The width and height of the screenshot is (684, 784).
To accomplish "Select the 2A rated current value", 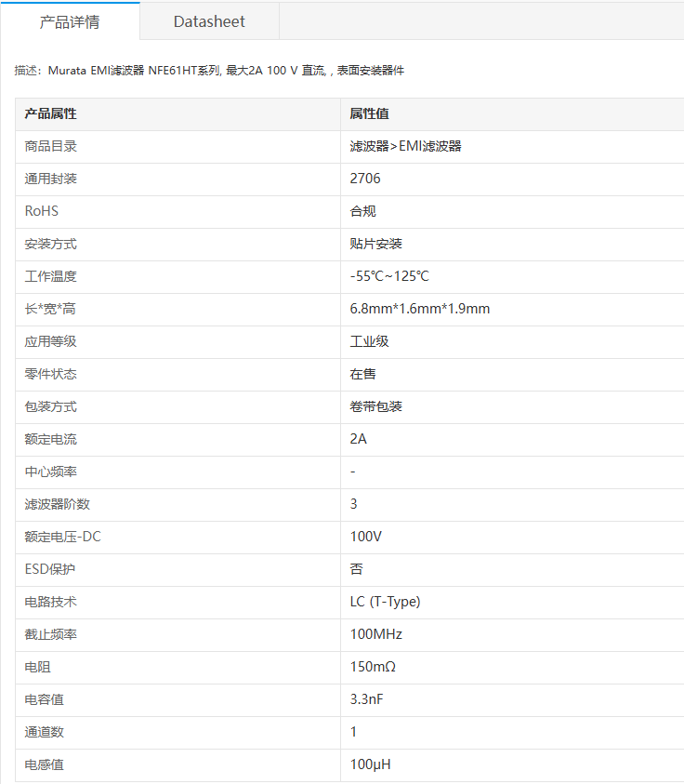I will tap(358, 439).
